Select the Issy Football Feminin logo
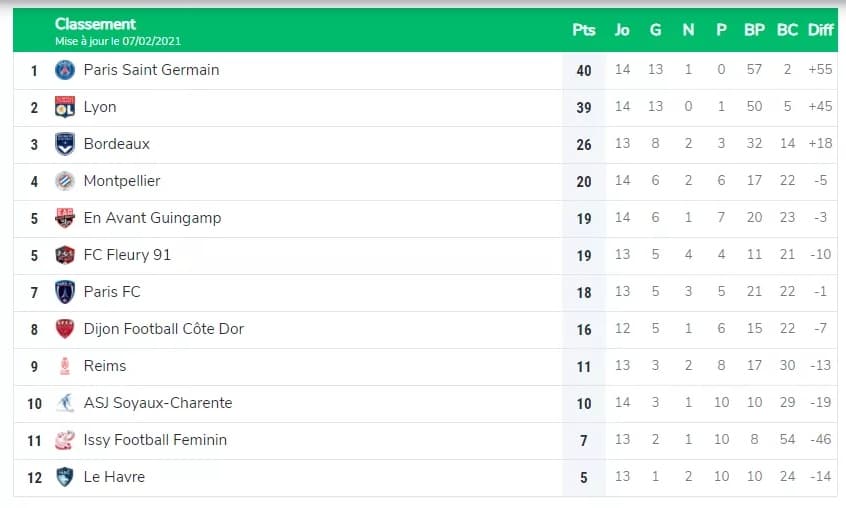This screenshot has height=508, width=846. tap(65, 440)
